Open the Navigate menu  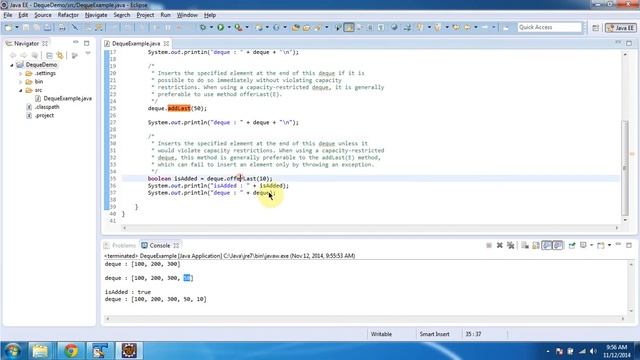tap(96, 15)
